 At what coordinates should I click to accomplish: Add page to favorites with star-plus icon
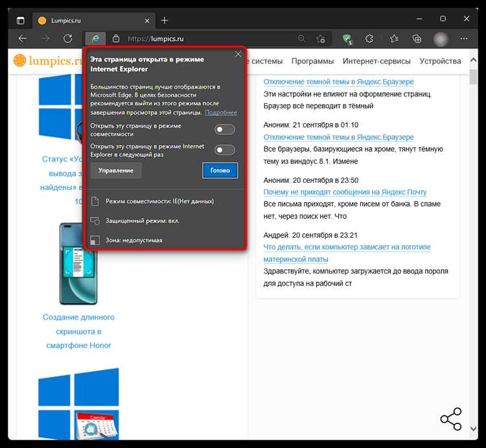(x=321, y=39)
